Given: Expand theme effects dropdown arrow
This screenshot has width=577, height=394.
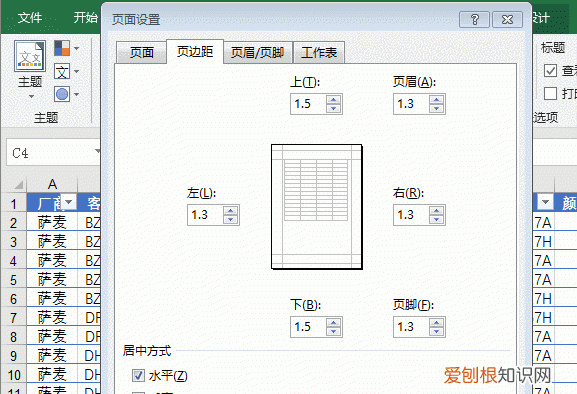Looking at the screenshot, I should coord(77,95).
